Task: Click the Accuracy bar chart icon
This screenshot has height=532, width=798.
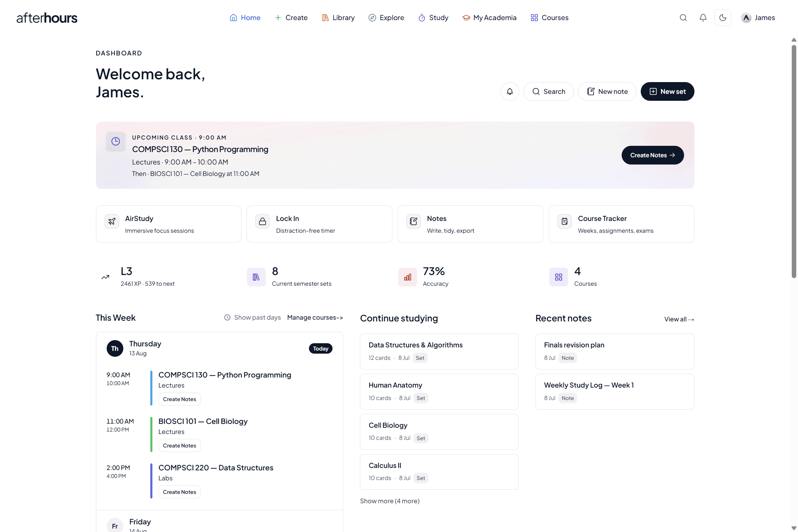Action: tap(407, 277)
